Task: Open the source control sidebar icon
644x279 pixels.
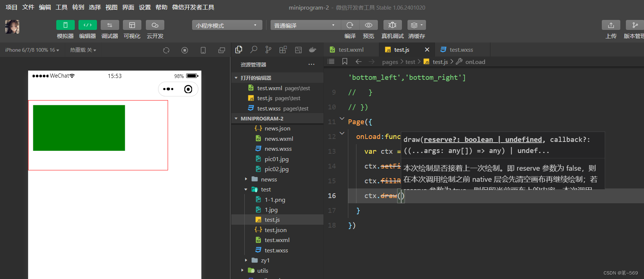Action: click(268, 50)
